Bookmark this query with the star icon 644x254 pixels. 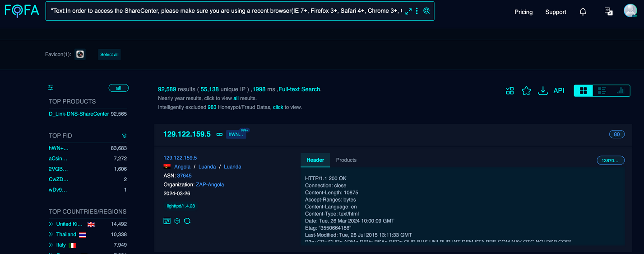pos(526,91)
